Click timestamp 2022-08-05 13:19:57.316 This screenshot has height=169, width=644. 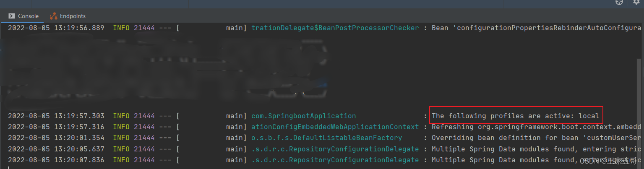point(56,127)
